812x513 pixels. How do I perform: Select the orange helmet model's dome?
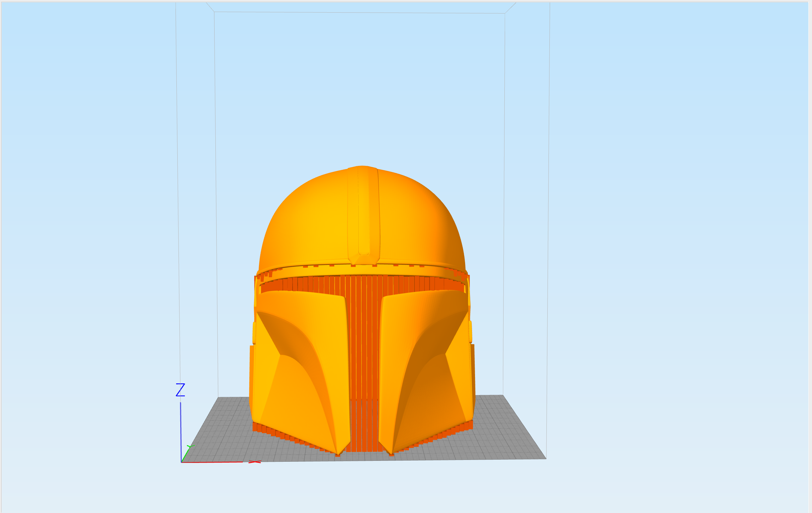(362, 218)
